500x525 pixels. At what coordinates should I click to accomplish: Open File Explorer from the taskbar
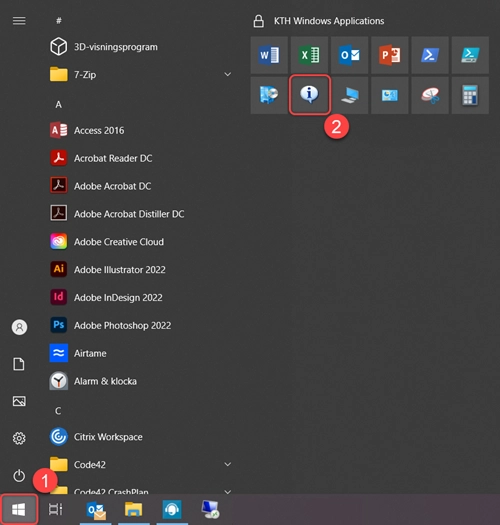[x=134, y=510]
